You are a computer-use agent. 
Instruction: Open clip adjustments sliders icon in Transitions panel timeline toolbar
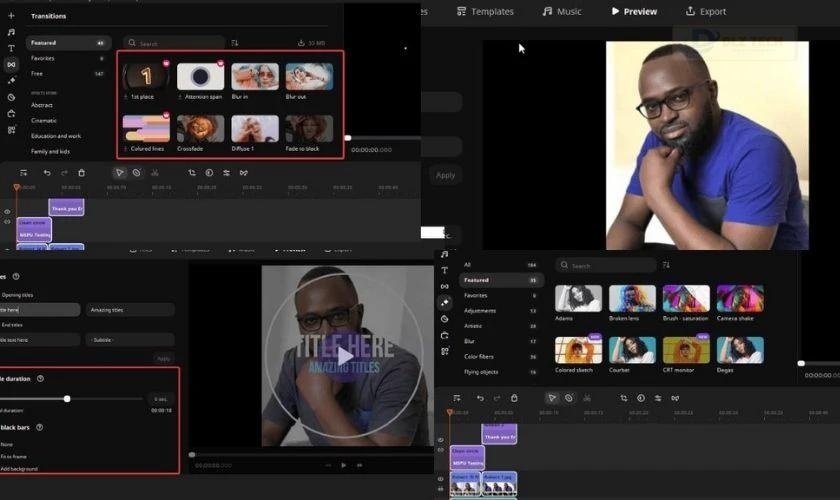pyautogui.click(x=227, y=173)
